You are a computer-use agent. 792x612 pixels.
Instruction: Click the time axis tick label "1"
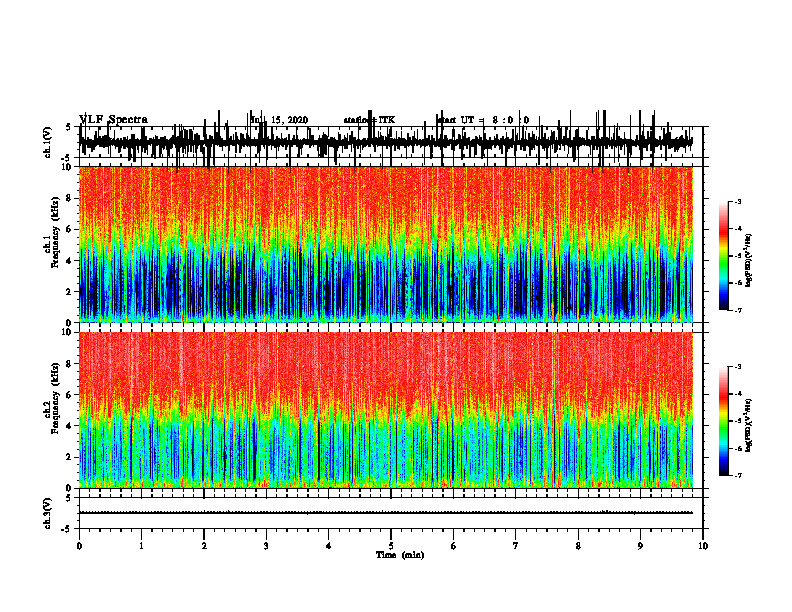click(x=141, y=546)
